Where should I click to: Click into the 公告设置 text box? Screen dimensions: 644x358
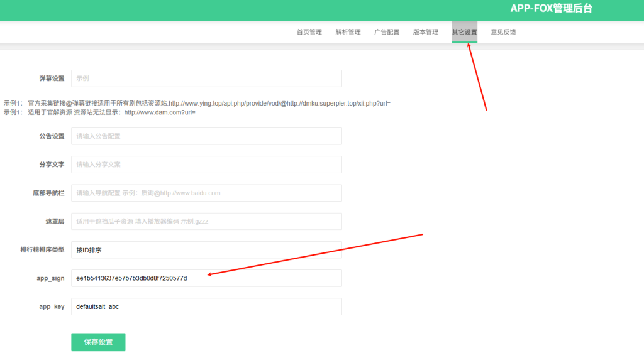(206, 136)
